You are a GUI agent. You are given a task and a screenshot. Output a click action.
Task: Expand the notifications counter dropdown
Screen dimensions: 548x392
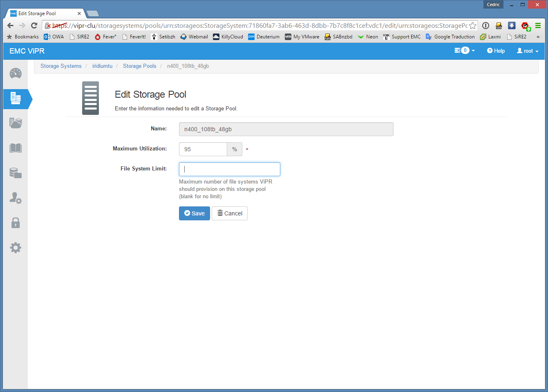(x=465, y=51)
